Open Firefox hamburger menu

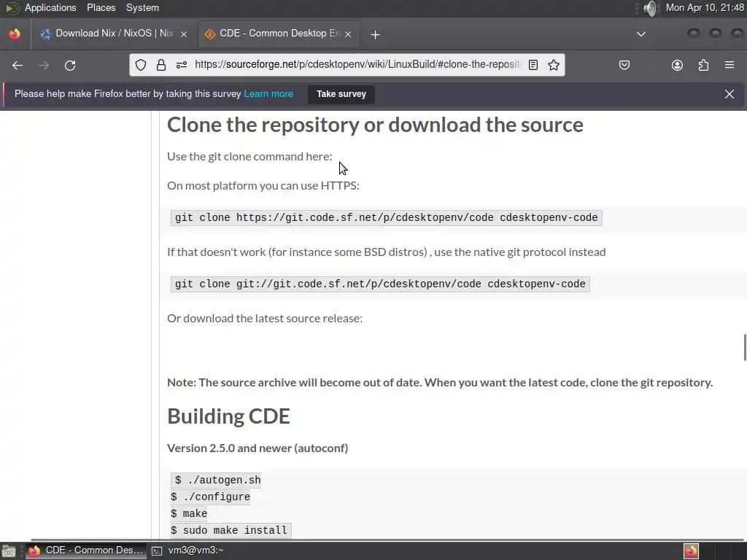coord(729,65)
